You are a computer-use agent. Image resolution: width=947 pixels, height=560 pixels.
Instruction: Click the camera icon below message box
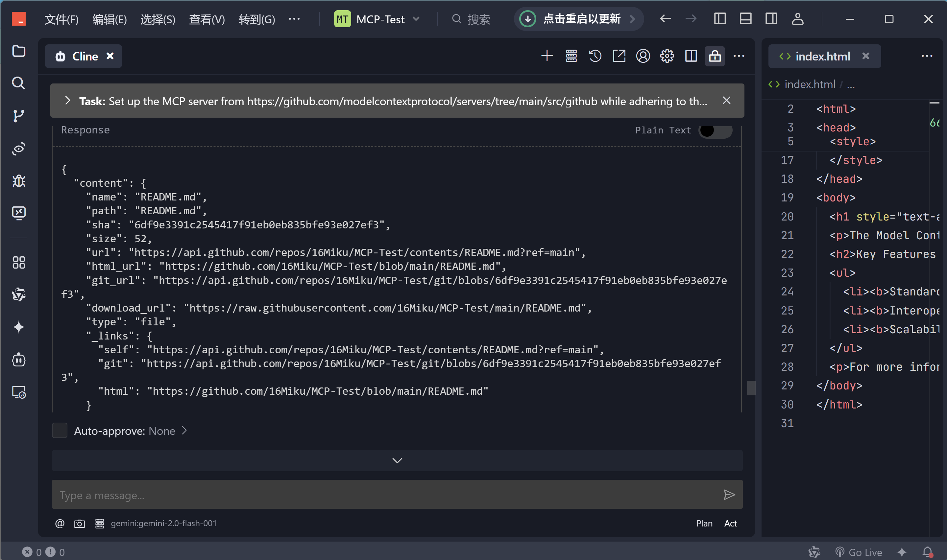click(80, 524)
